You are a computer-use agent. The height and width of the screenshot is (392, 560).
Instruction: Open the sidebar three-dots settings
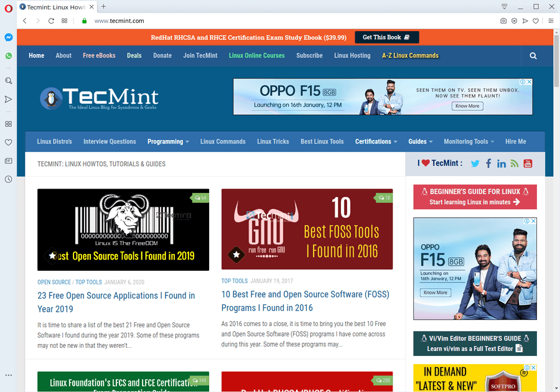(x=9, y=375)
